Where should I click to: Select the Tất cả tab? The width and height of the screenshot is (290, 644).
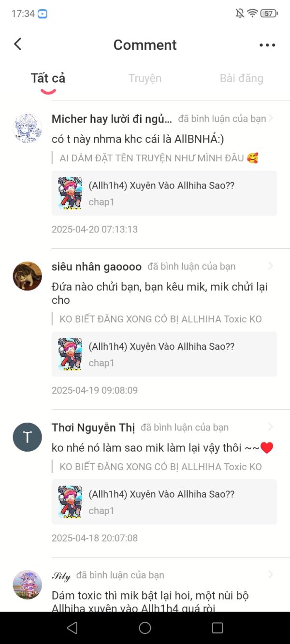coord(48,78)
